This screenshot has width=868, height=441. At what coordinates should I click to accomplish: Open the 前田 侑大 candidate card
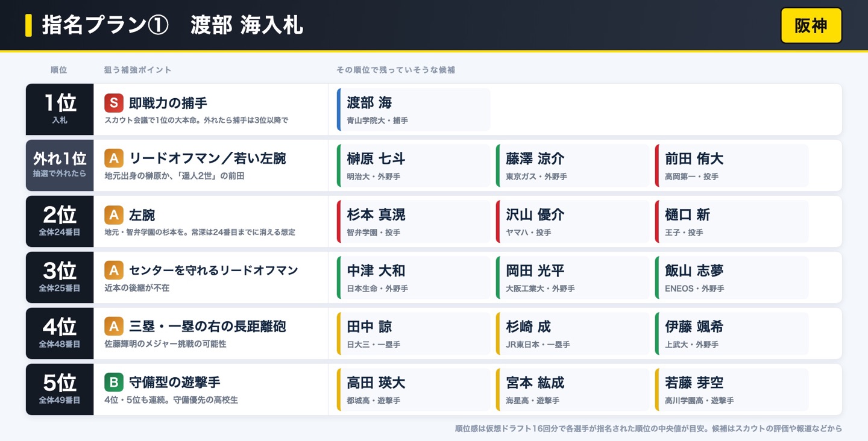pos(732,166)
